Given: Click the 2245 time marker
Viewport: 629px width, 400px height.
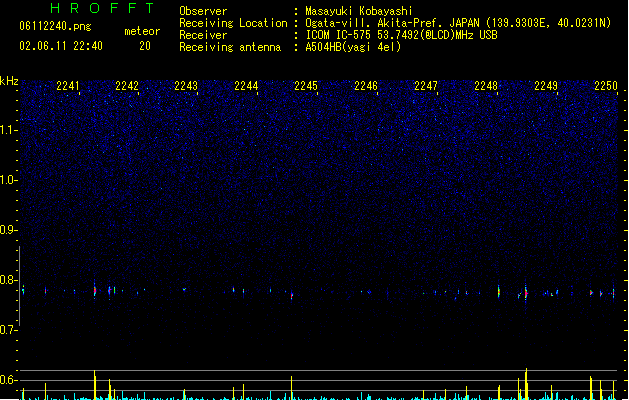Looking at the screenshot, I should pyautogui.click(x=306, y=86).
